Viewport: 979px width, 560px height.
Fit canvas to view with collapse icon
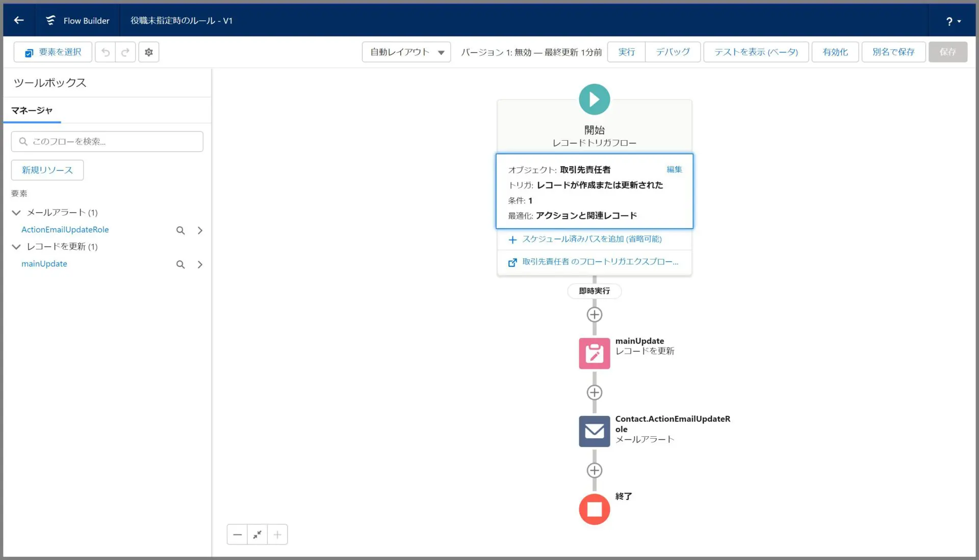(257, 535)
